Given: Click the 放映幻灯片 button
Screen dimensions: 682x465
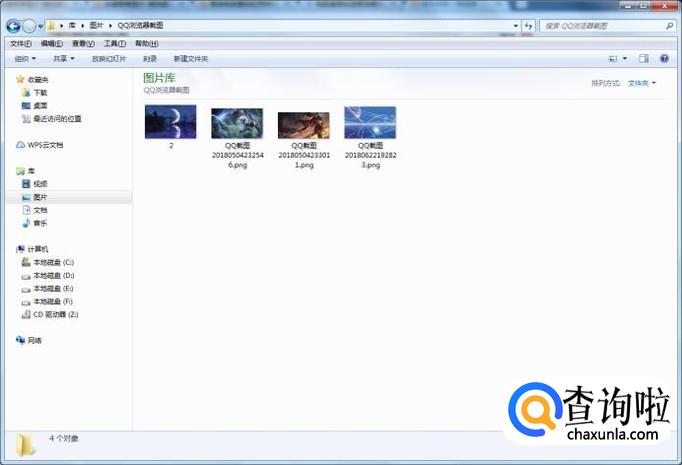Looking at the screenshot, I should click(x=109, y=59).
